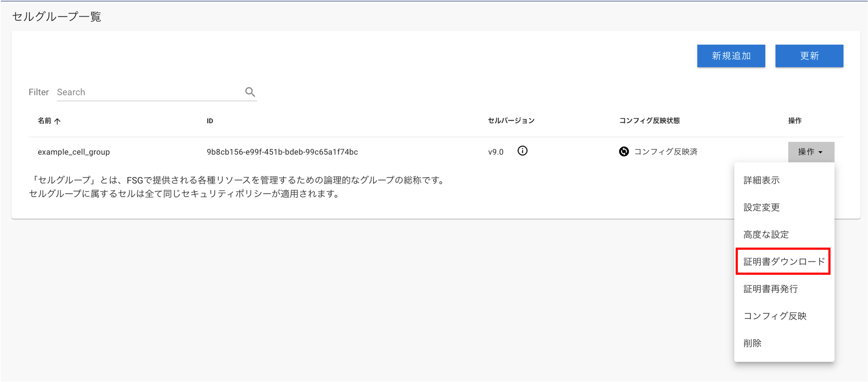Click the 新規追加 button
This screenshot has height=382, width=868.
731,56
